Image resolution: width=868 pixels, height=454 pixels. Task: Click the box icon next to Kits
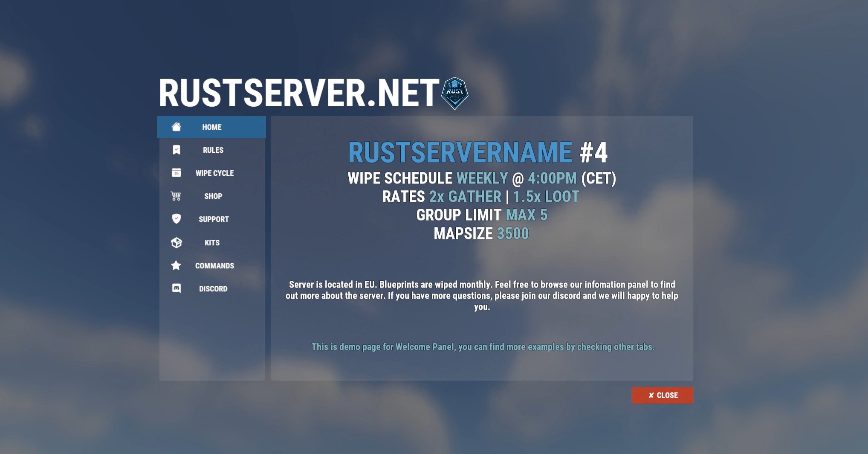(x=176, y=242)
